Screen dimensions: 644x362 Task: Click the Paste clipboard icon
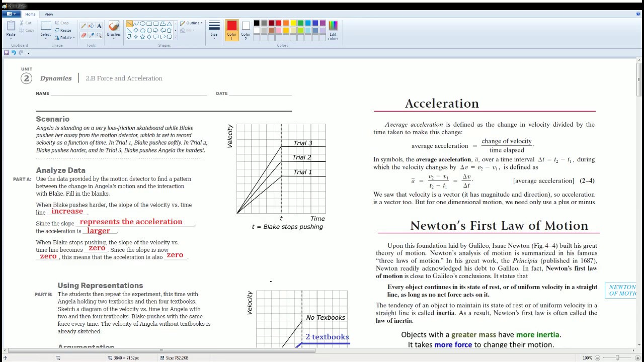coord(11,26)
